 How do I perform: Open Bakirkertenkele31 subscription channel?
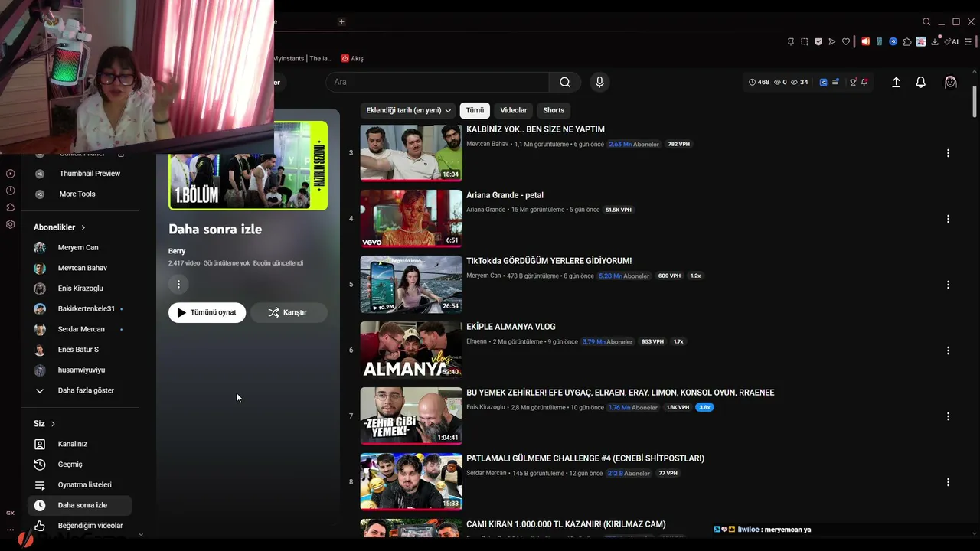pos(80,308)
